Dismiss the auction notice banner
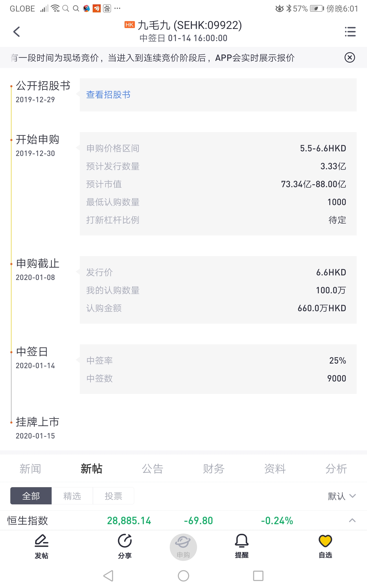Viewport: 367px width, 588px height. coord(350,58)
